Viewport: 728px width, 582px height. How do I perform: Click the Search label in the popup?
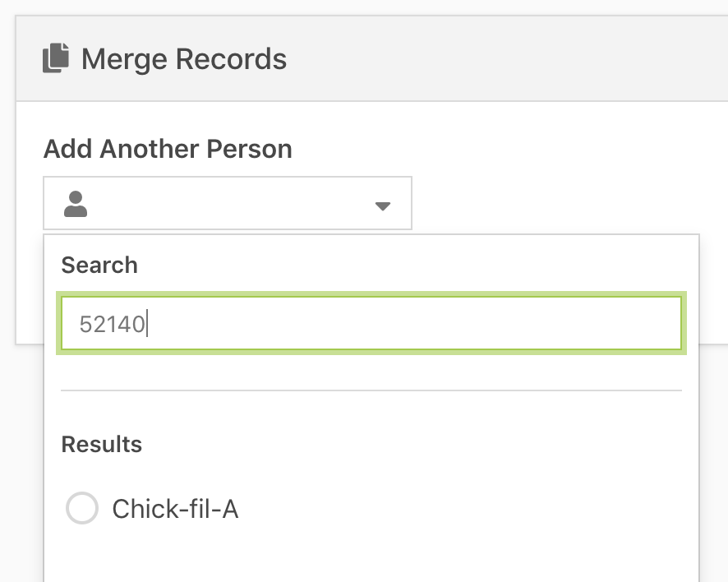coord(99,265)
